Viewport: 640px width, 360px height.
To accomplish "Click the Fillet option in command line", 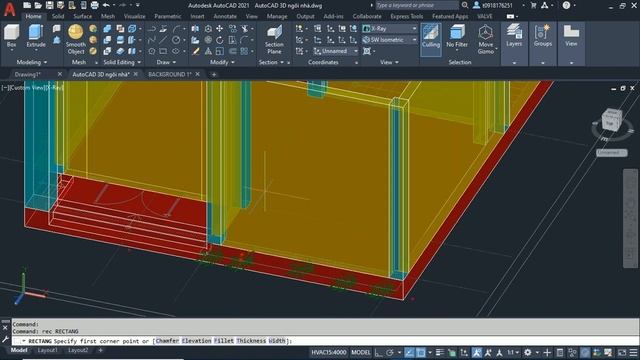I will tap(224, 341).
